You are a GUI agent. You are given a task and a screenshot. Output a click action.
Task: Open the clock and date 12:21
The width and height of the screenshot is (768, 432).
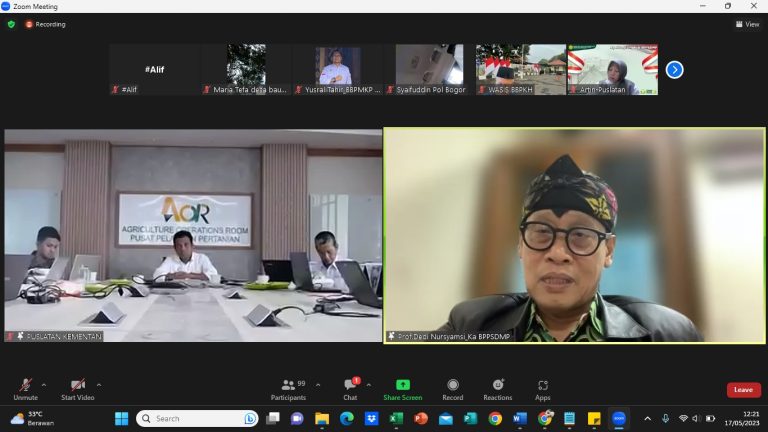(742, 418)
